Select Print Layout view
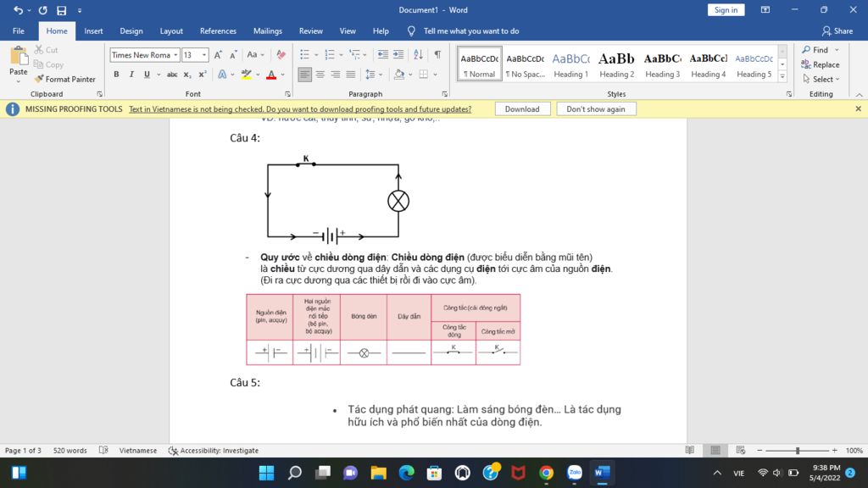Screen dimensions: 868x488 point(715,451)
